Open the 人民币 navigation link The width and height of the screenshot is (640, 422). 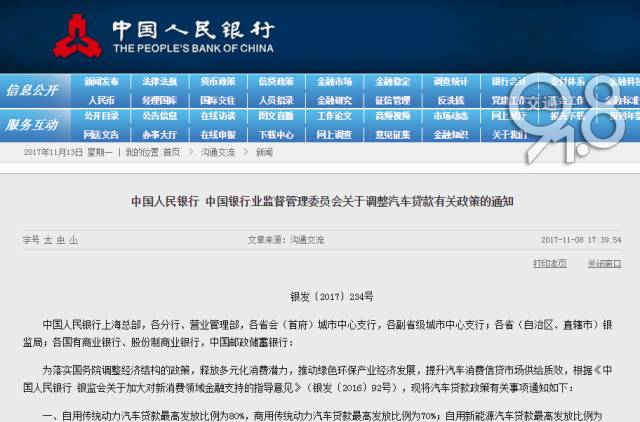point(101,100)
